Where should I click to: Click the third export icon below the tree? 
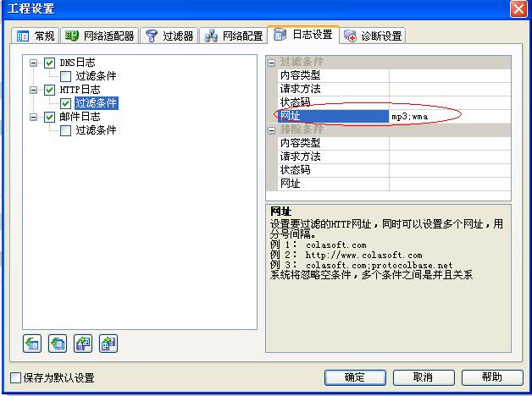point(83,344)
